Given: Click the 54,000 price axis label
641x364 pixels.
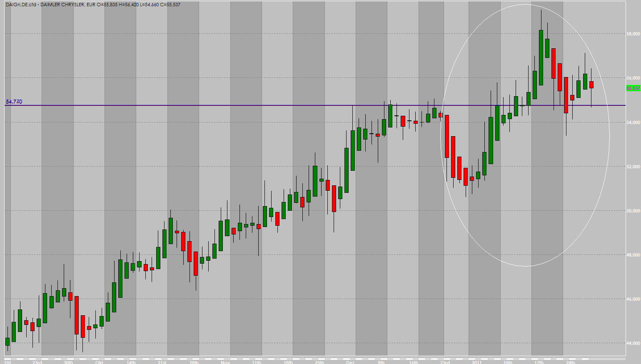Looking at the screenshot, I should (x=633, y=122).
